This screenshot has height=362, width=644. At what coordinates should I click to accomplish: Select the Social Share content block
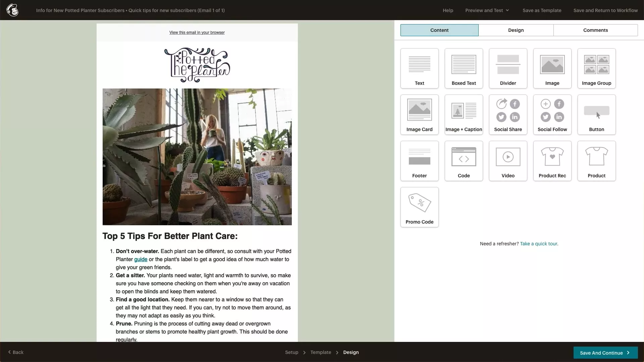(508, 115)
